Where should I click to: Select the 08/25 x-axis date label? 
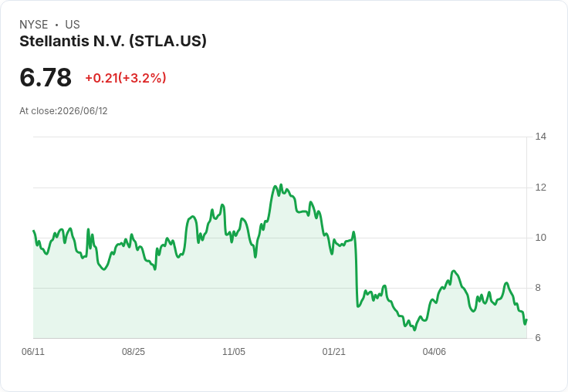[x=134, y=351]
